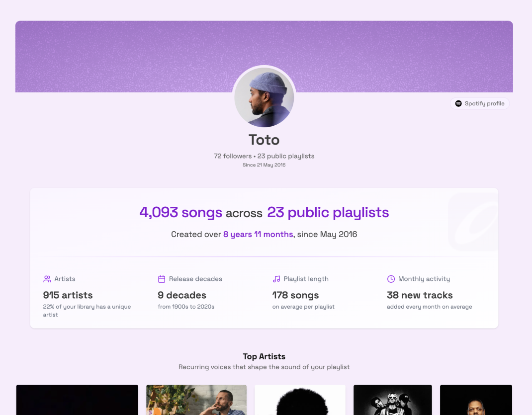The image size is (532, 415).
Task: Click the Toto profile name
Action: tap(264, 140)
